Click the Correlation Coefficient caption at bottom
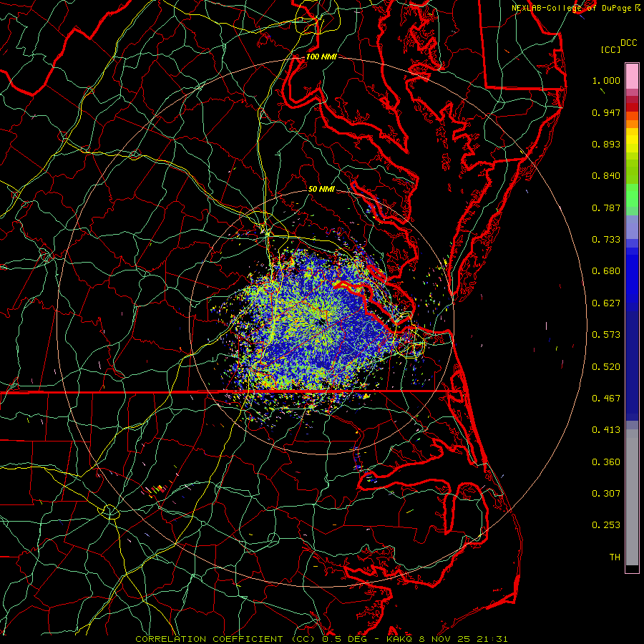This screenshot has height=644, width=644. (321, 639)
